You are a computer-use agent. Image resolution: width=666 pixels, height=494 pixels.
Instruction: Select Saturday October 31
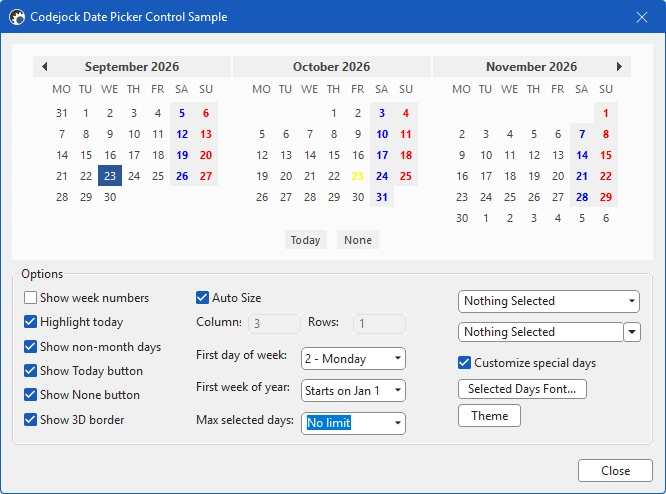pyautogui.click(x=382, y=197)
